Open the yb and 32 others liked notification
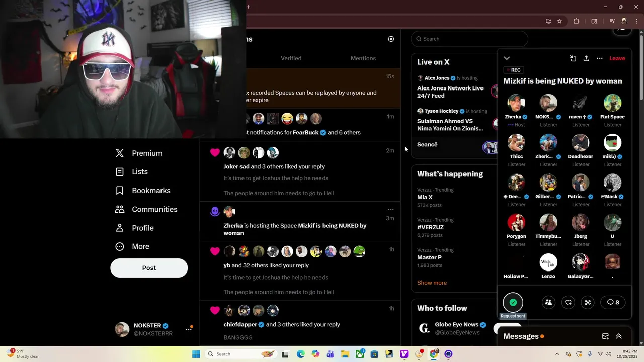The image size is (644, 362). point(300,271)
